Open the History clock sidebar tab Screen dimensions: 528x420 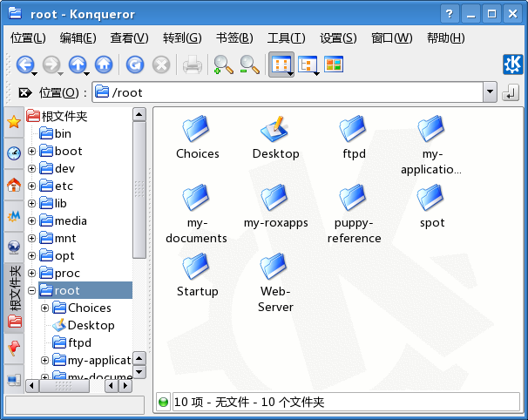pos(14,153)
